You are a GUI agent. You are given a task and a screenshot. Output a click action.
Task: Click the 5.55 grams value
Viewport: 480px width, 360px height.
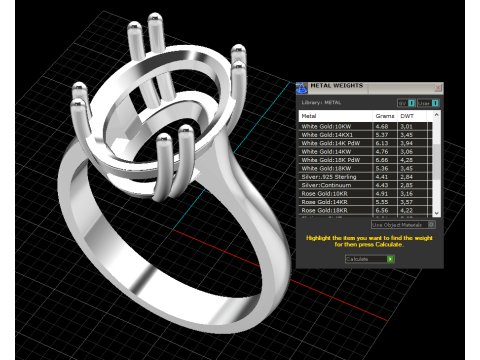pyautogui.click(x=382, y=202)
